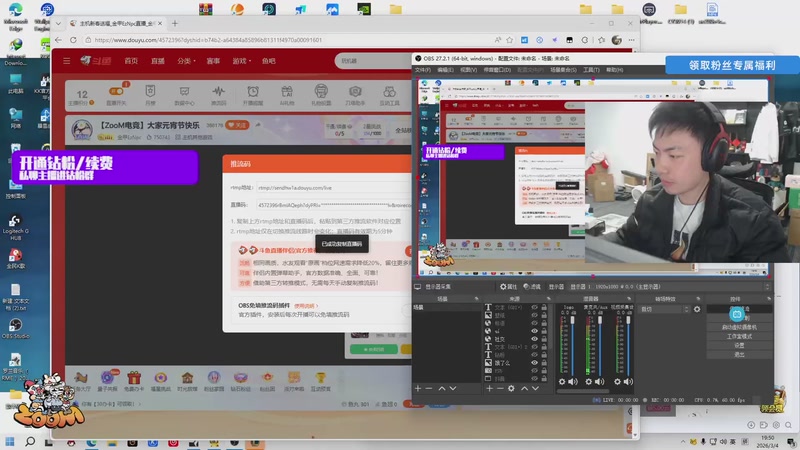Image resolution: width=800 pixels, height=450 pixels.
Task: Open the 工具(T) menu in OBS
Action: pyautogui.click(x=591, y=70)
